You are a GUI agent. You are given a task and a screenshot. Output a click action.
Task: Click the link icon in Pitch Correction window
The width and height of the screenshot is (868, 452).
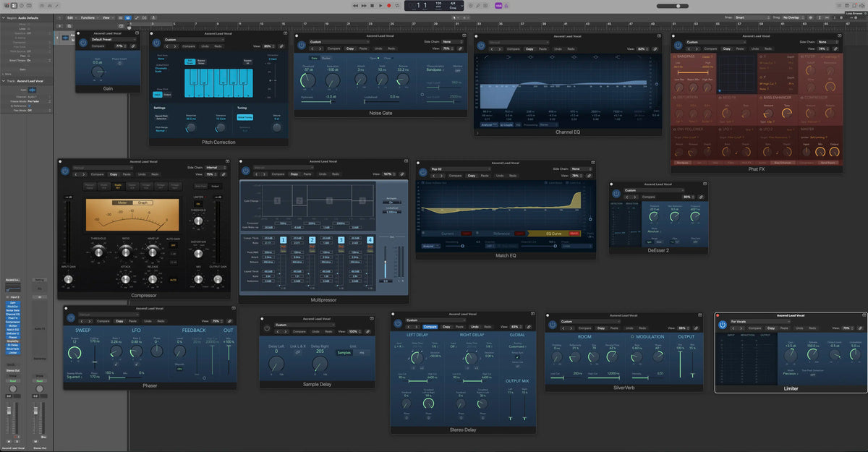(x=281, y=46)
